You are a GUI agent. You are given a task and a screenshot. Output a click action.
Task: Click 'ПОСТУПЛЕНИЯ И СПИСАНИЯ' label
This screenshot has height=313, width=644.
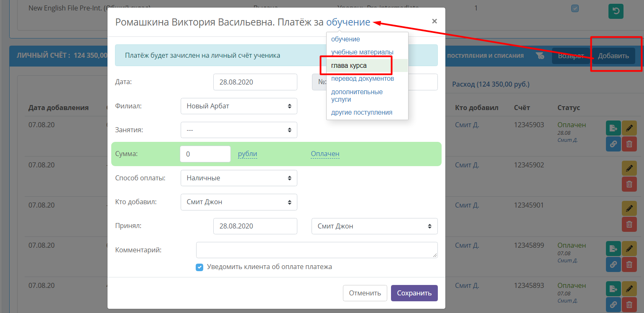click(485, 56)
